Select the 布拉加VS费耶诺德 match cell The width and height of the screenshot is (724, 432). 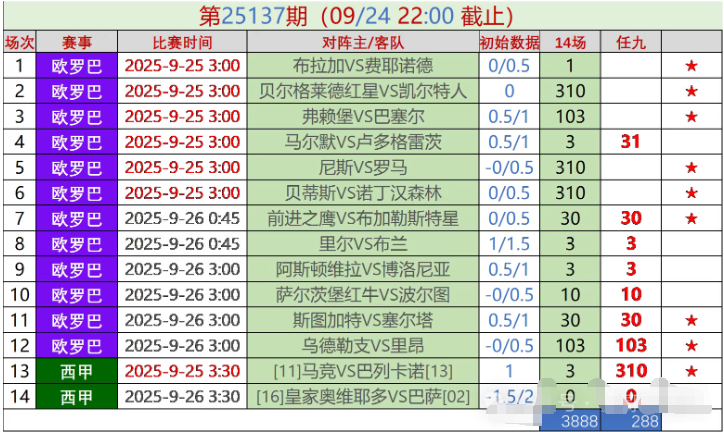point(363,66)
